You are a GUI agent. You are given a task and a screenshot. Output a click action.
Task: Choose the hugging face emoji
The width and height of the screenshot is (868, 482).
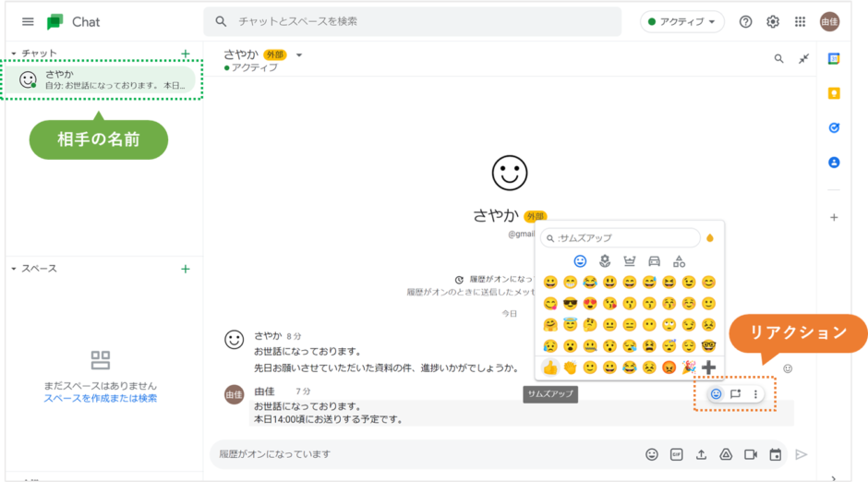[x=550, y=325]
